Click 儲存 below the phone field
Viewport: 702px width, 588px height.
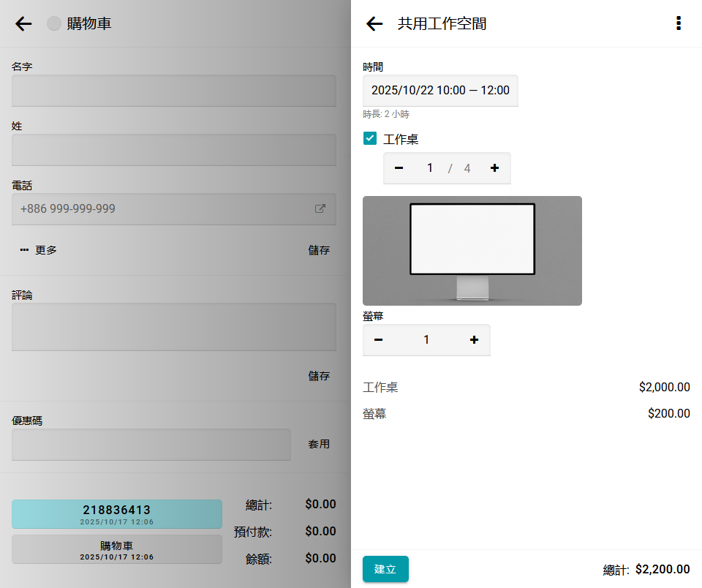click(x=319, y=250)
